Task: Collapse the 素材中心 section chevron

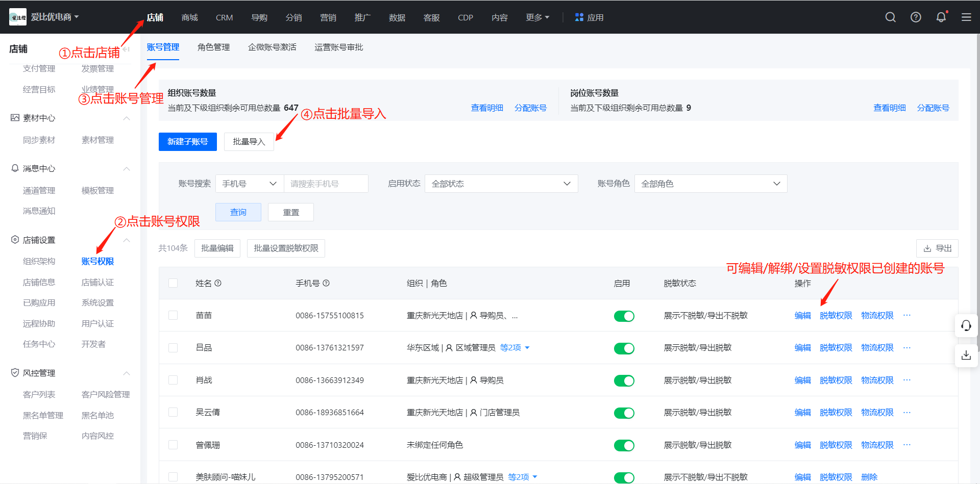Action: [127, 118]
